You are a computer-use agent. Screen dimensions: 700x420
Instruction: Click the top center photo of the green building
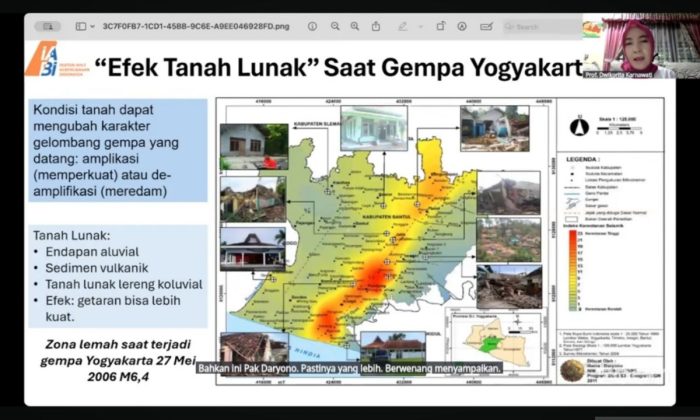(374, 129)
